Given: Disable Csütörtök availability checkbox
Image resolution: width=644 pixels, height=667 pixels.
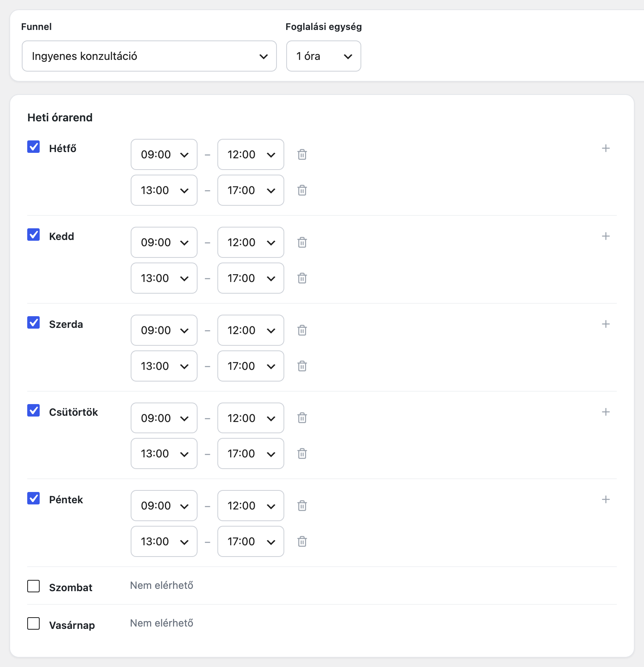Looking at the screenshot, I should click(x=33, y=410).
